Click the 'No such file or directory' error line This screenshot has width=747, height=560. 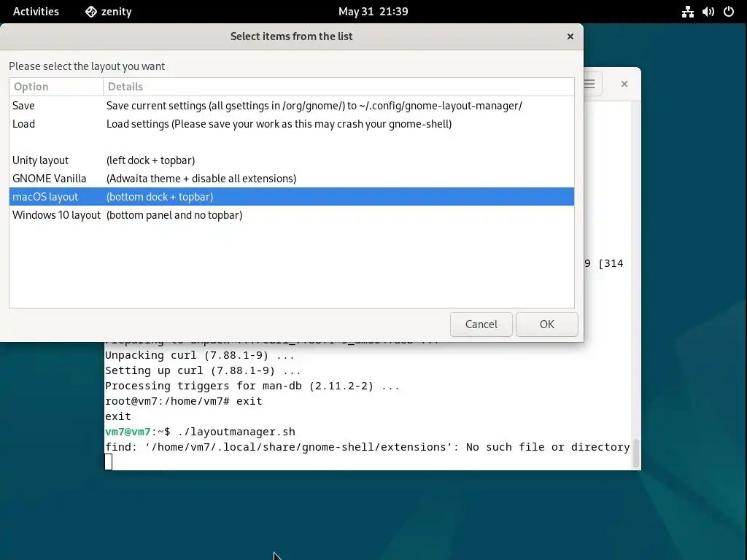[368, 447]
